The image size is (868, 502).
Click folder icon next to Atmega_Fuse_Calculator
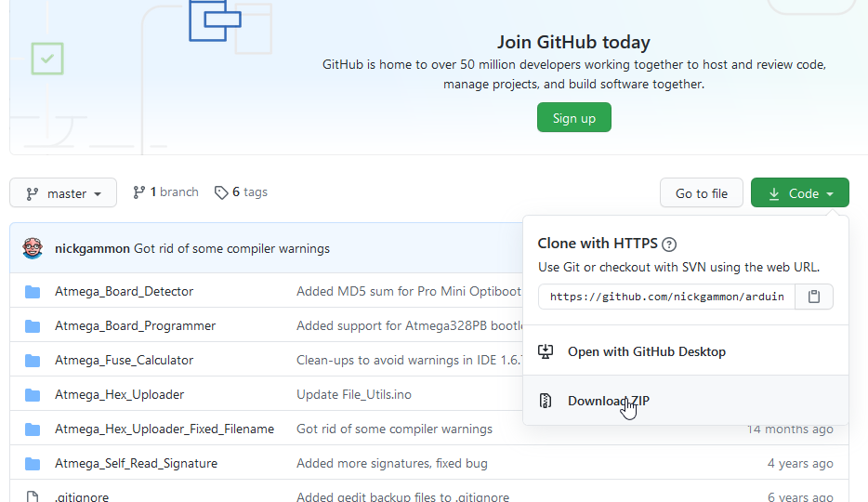(x=33, y=360)
